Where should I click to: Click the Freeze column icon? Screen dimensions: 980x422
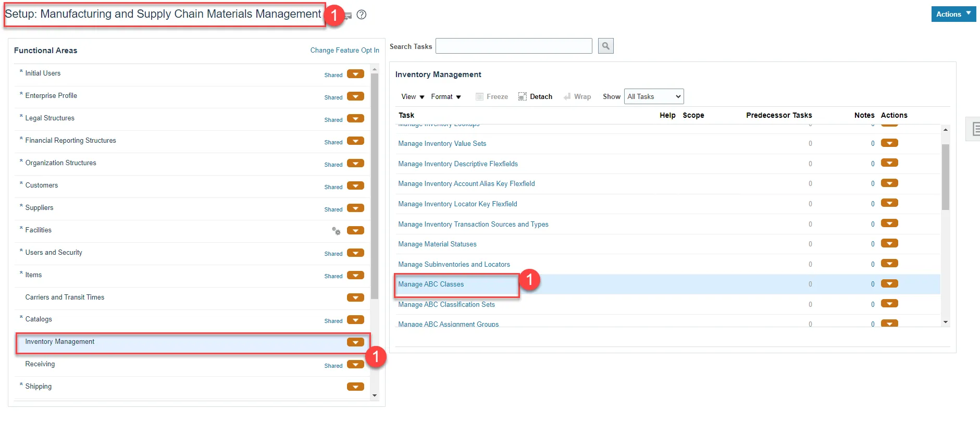[479, 97]
